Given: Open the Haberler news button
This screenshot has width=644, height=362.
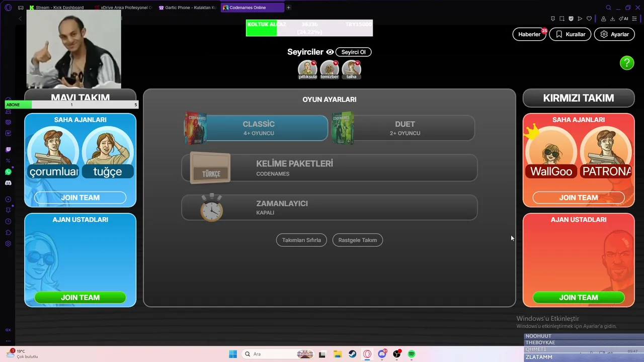Looking at the screenshot, I should (529, 34).
